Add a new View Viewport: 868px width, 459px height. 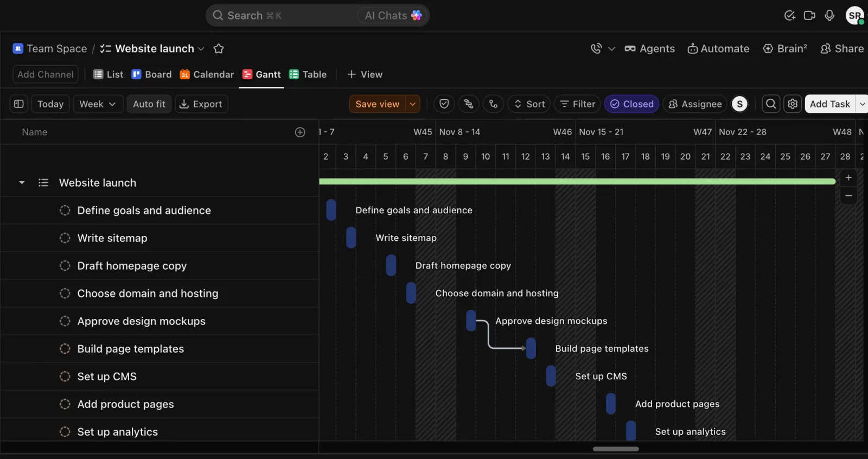pos(365,74)
